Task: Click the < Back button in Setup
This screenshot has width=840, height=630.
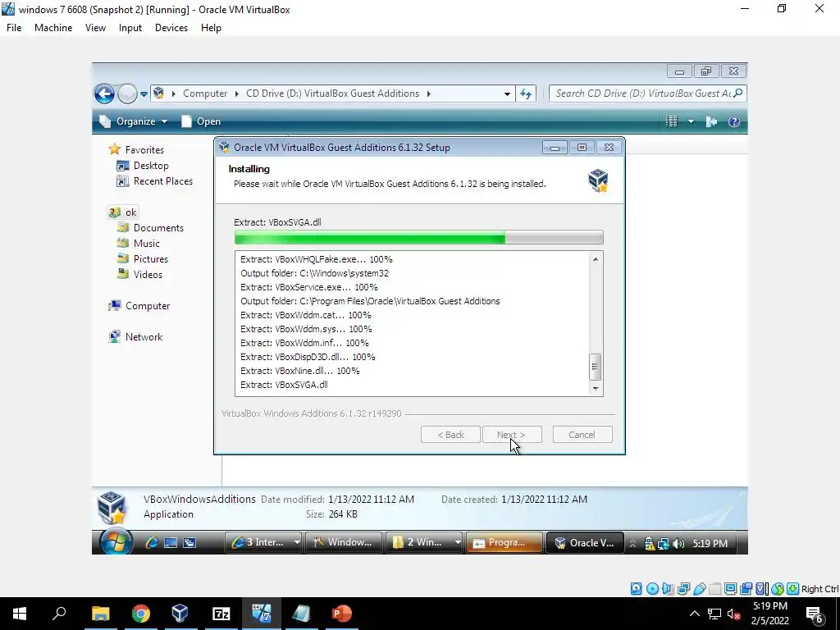Action: [x=450, y=435]
